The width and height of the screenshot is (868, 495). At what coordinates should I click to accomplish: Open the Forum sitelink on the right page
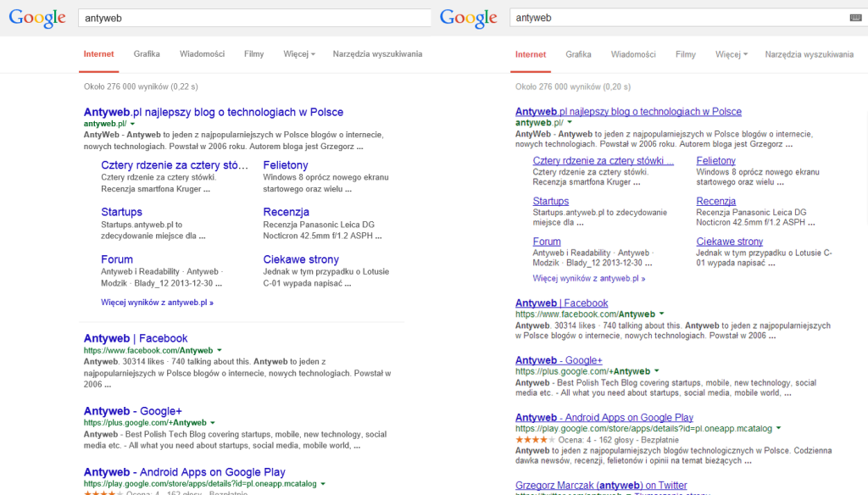(547, 242)
